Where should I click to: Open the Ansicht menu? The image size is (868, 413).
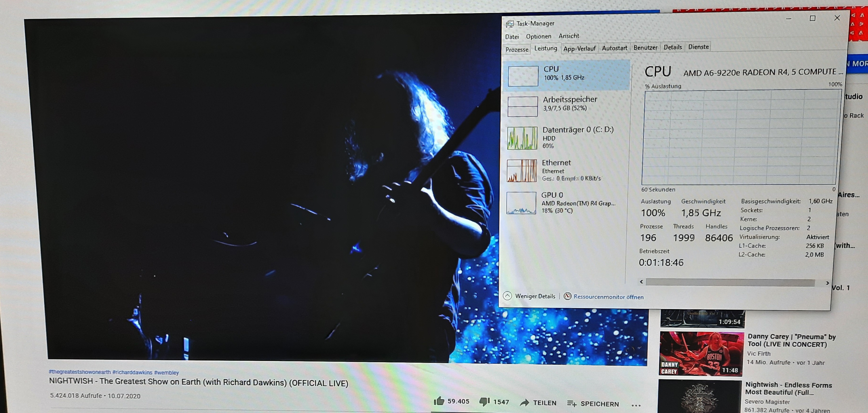pyautogui.click(x=569, y=36)
